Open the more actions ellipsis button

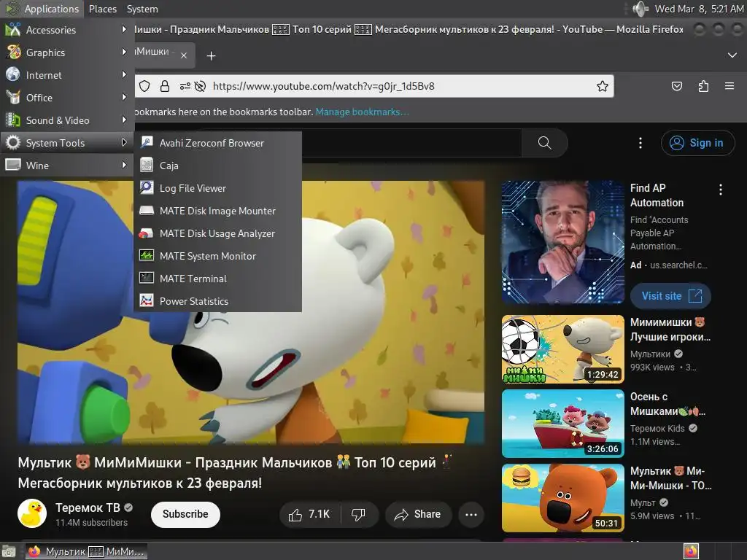tap(471, 514)
